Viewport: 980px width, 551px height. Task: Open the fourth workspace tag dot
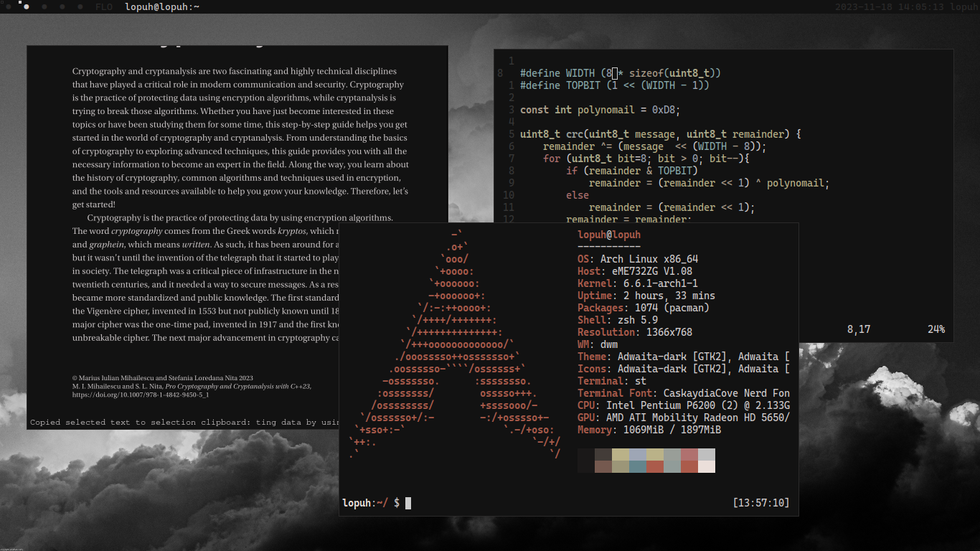62,6
